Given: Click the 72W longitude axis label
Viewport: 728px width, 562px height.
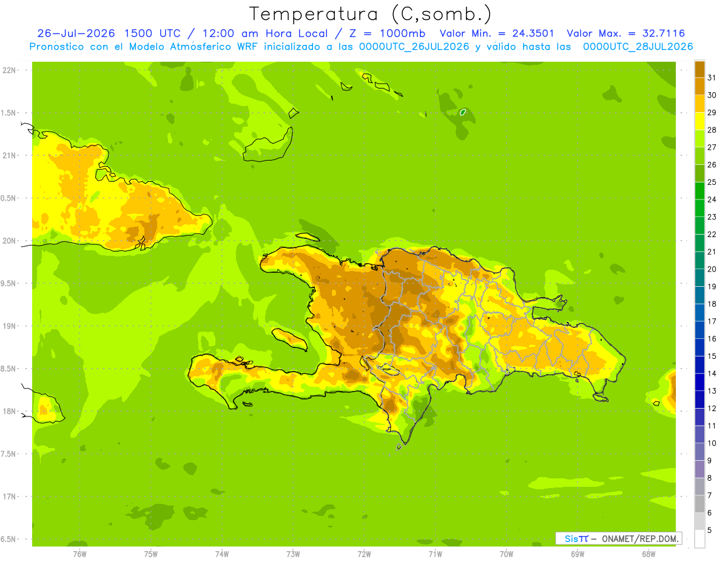Looking at the screenshot, I should coord(364,554).
